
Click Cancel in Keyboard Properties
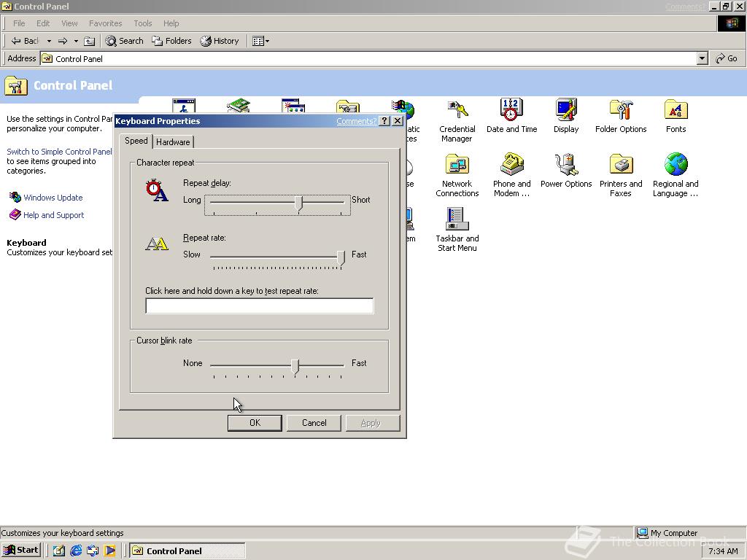tap(314, 423)
